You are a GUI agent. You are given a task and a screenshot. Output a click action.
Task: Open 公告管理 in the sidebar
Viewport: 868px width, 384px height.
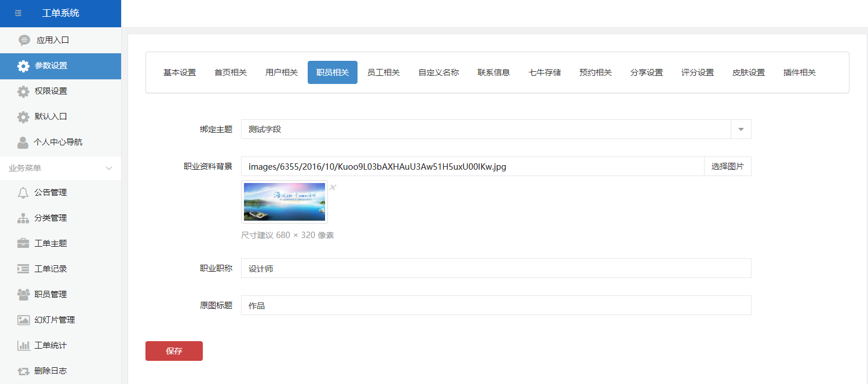tap(60, 192)
